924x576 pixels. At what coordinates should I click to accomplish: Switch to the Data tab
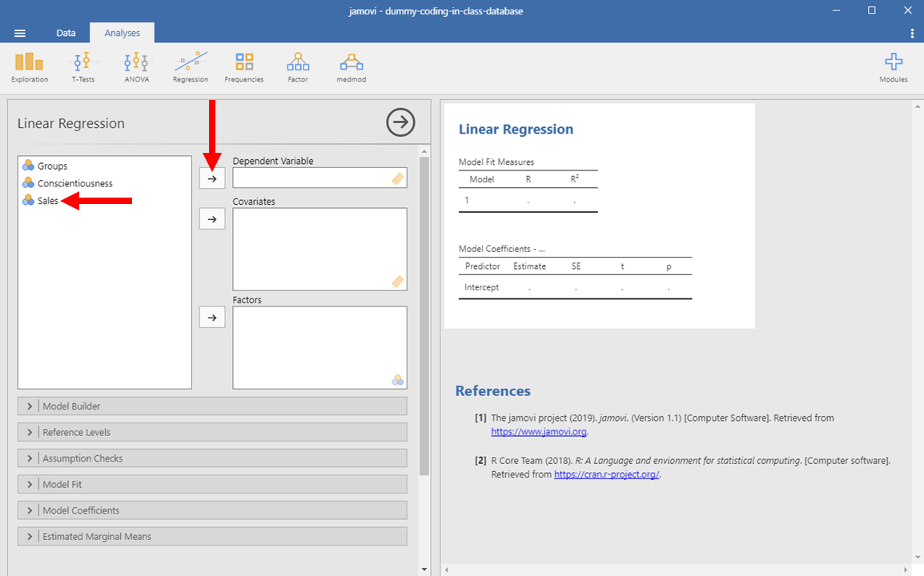coord(66,33)
